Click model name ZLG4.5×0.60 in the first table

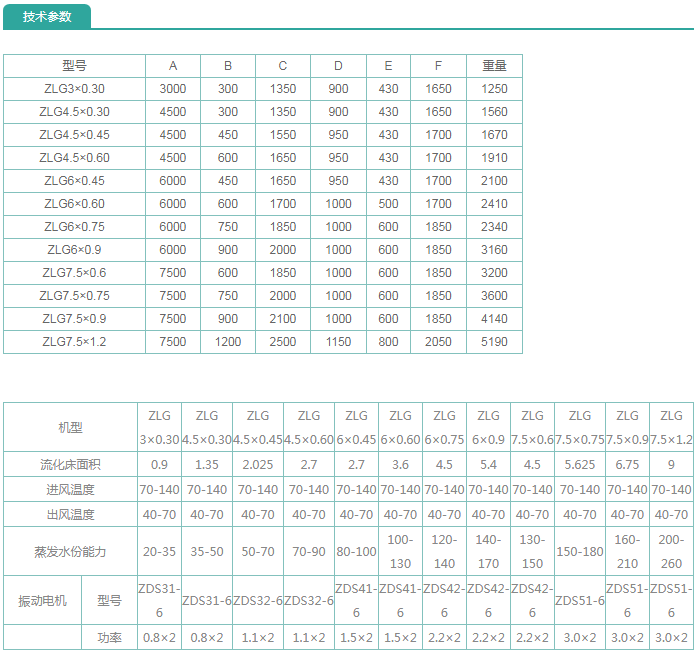pos(74,158)
